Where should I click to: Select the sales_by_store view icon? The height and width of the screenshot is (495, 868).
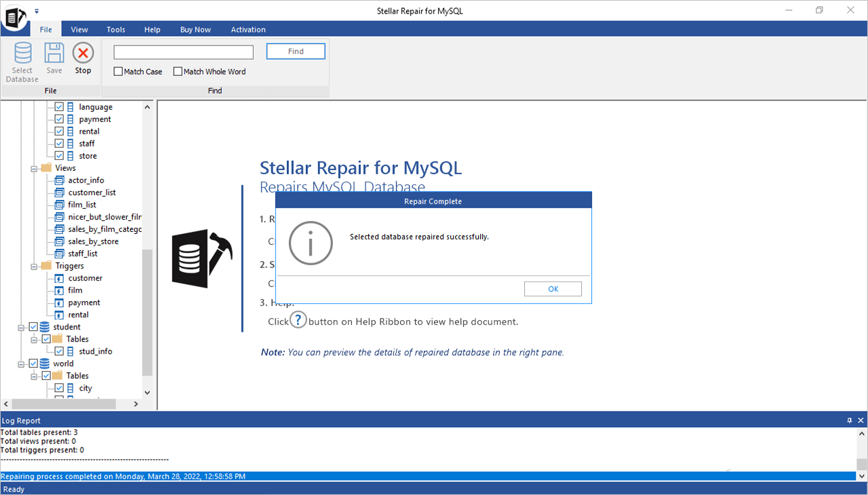pos(60,241)
